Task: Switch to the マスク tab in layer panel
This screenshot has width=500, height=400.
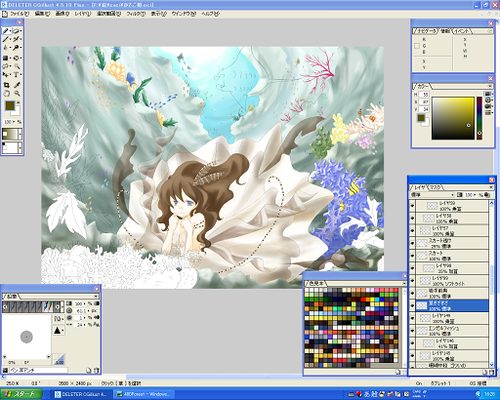Action: (436, 187)
